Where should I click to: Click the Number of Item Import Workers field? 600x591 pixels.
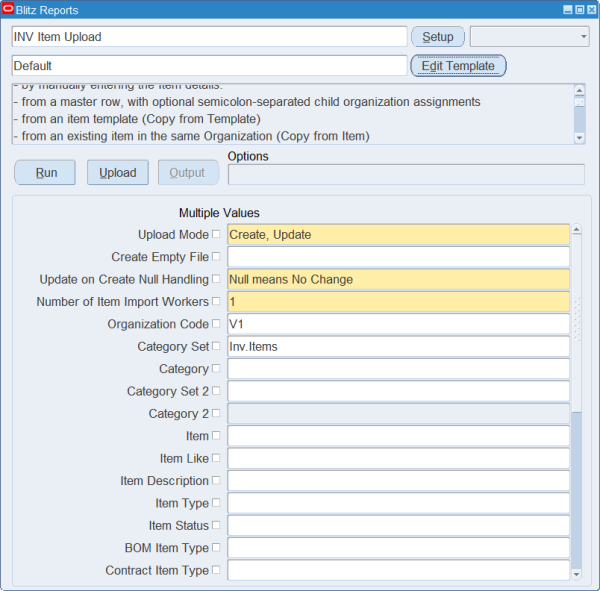pyautogui.click(x=398, y=301)
